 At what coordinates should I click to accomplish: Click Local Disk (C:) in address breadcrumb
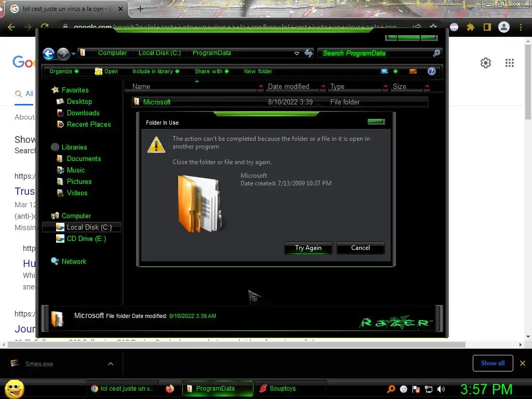pos(159,53)
